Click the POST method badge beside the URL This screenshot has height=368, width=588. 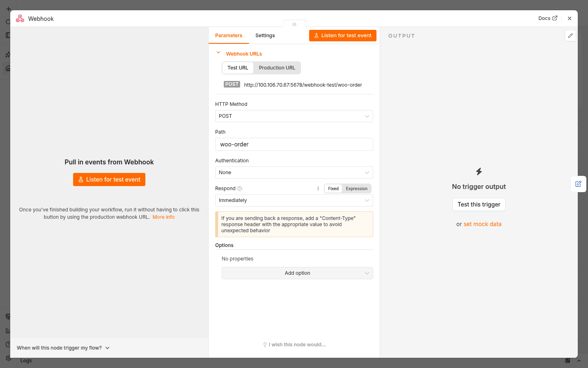[x=232, y=84]
